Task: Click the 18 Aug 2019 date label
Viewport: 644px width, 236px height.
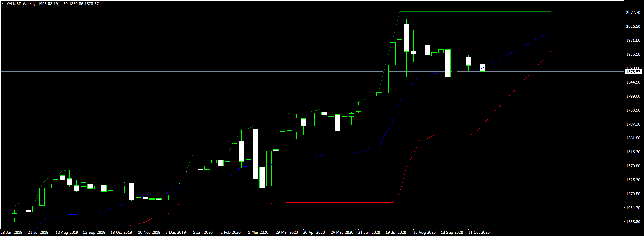Action: click(67, 233)
